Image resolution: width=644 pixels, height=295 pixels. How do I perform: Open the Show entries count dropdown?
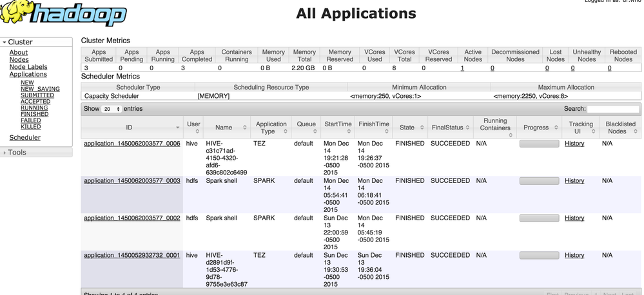click(112, 109)
